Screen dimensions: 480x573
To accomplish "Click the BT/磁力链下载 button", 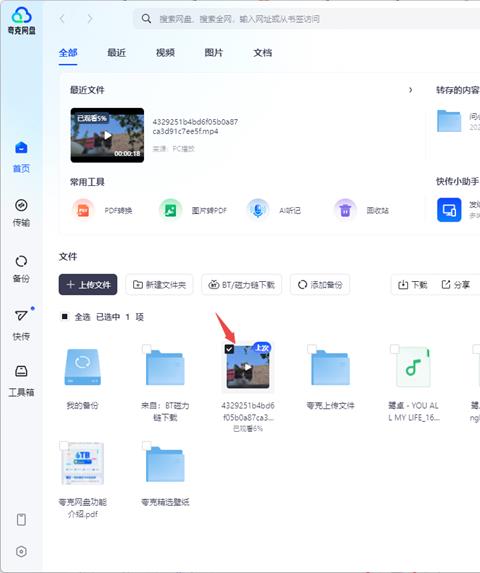I will (241, 284).
